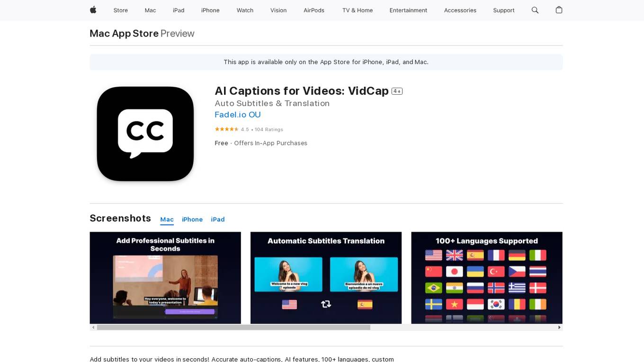Click the screenshots horizontal scrollbar thumb
Screen dimensions: 644x362
(x=233, y=327)
